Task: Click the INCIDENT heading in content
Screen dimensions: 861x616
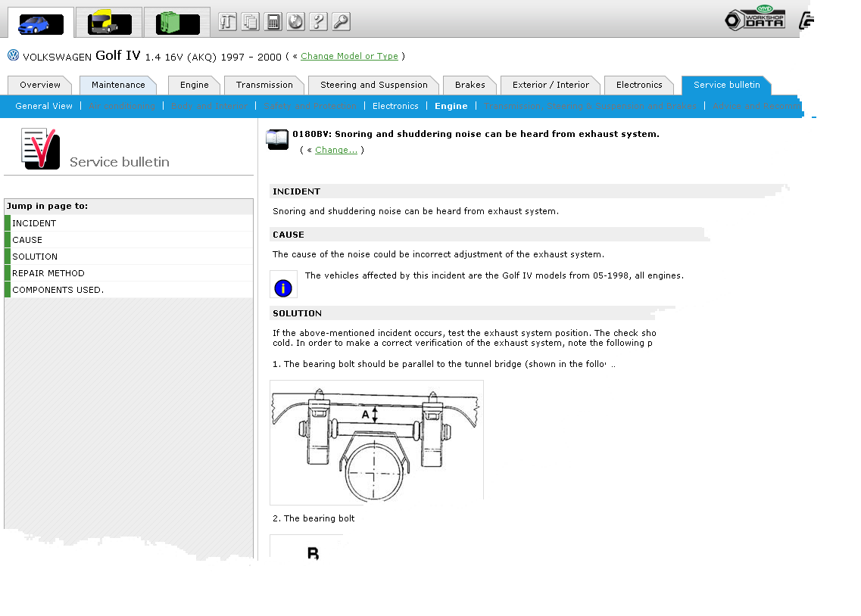Action: click(x=297, y=191)
